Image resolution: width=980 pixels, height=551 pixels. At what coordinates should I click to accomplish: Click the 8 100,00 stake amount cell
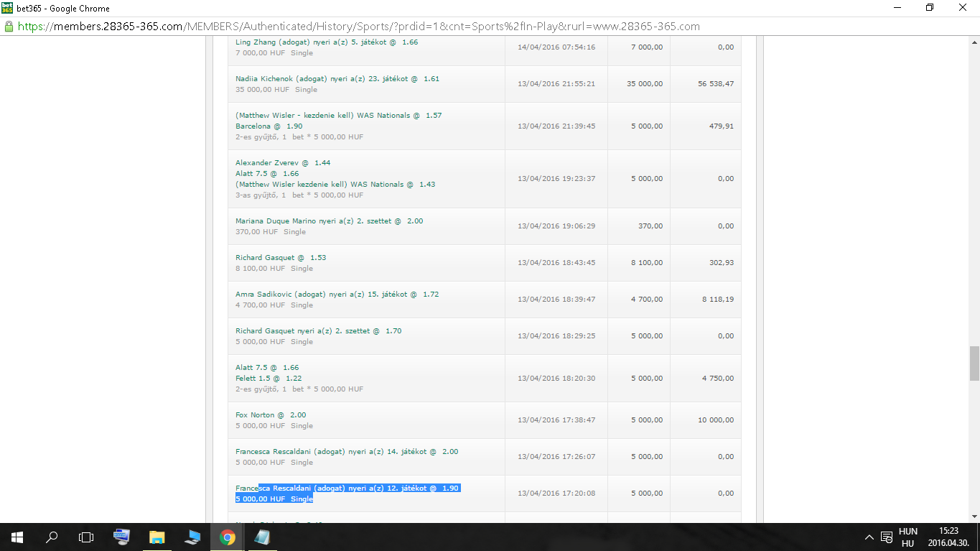pyautogui.click(x=647, y=263)
